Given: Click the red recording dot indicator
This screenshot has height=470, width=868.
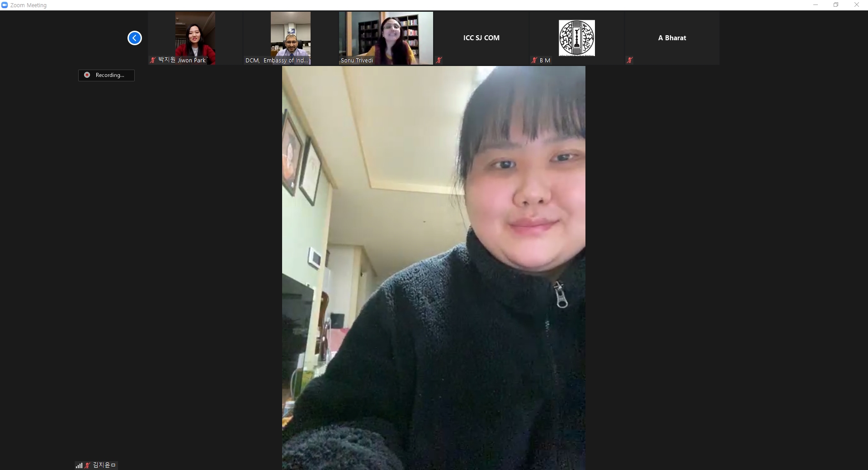Looking at the screenshot, I should [87, 75].
